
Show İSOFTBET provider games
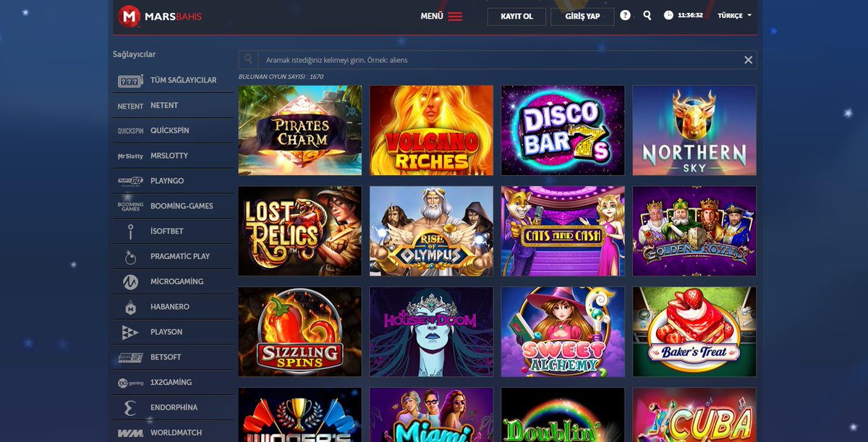[167, 231]
